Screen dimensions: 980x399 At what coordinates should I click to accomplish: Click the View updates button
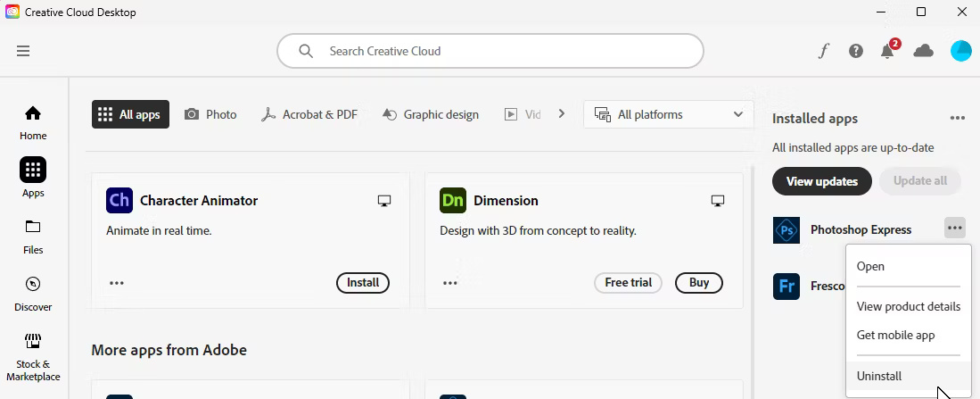822,181
